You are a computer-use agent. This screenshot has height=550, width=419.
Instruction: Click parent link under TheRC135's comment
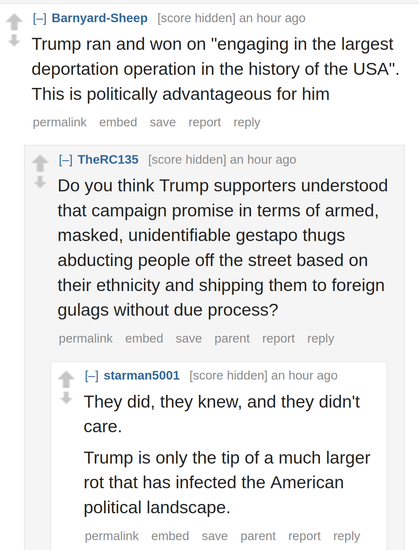[232, 338]
